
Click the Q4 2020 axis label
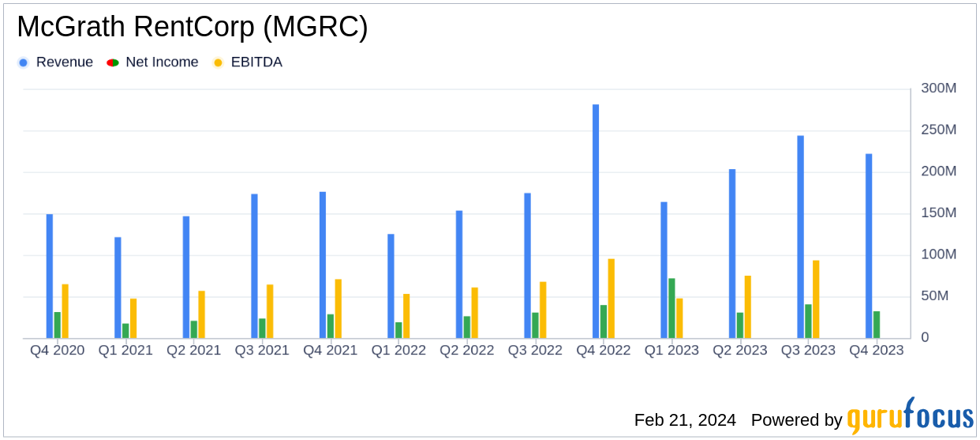[58, 350]
